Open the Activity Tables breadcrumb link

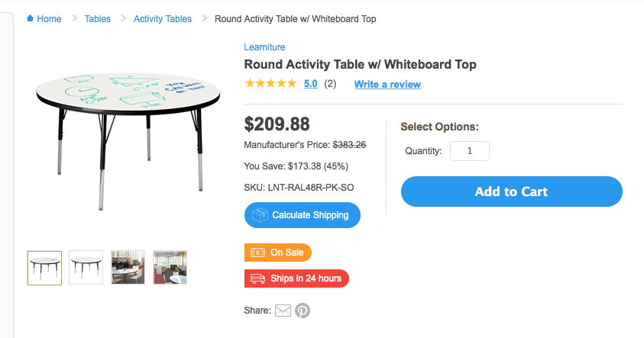tap(163, 18)
